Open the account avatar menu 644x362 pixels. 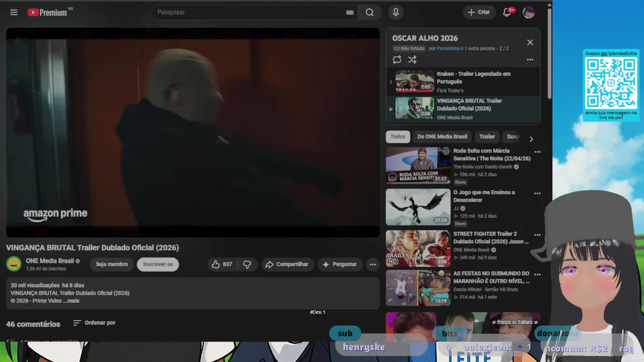tap(529, 13)
